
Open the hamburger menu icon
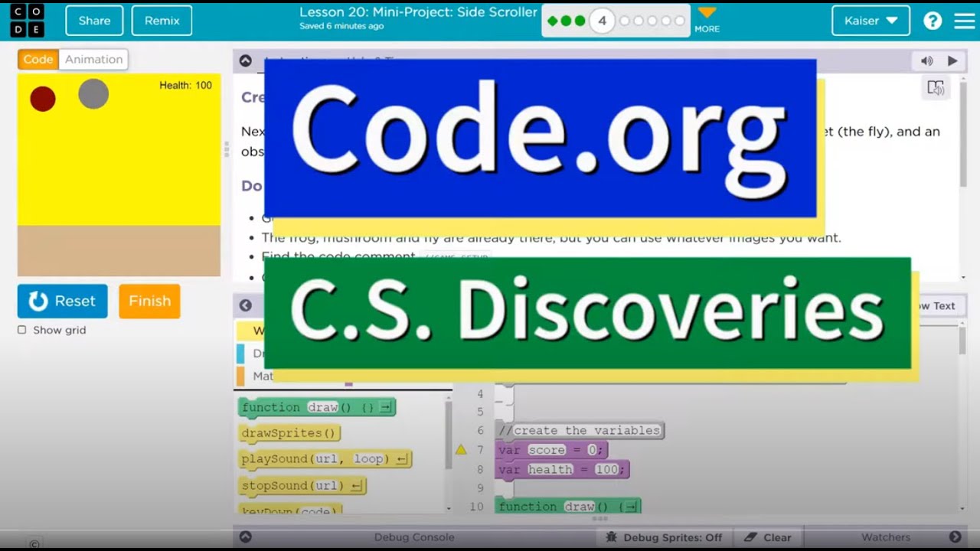tap(965, 21)
